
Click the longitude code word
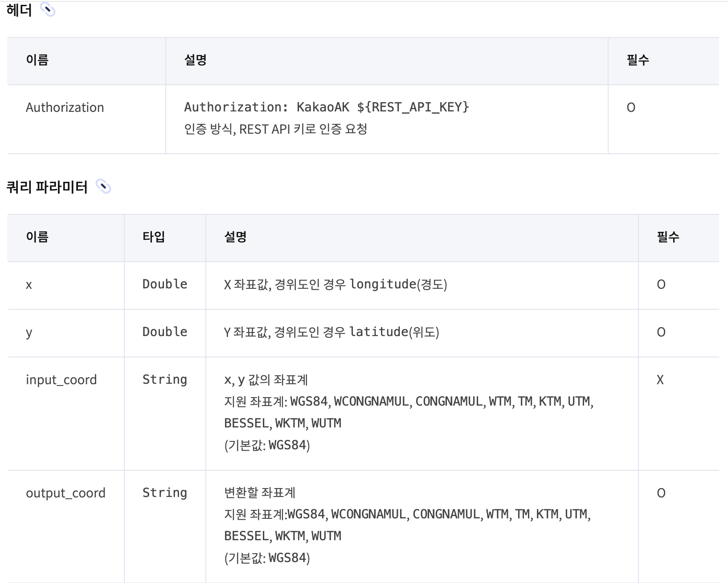(383, 284)
